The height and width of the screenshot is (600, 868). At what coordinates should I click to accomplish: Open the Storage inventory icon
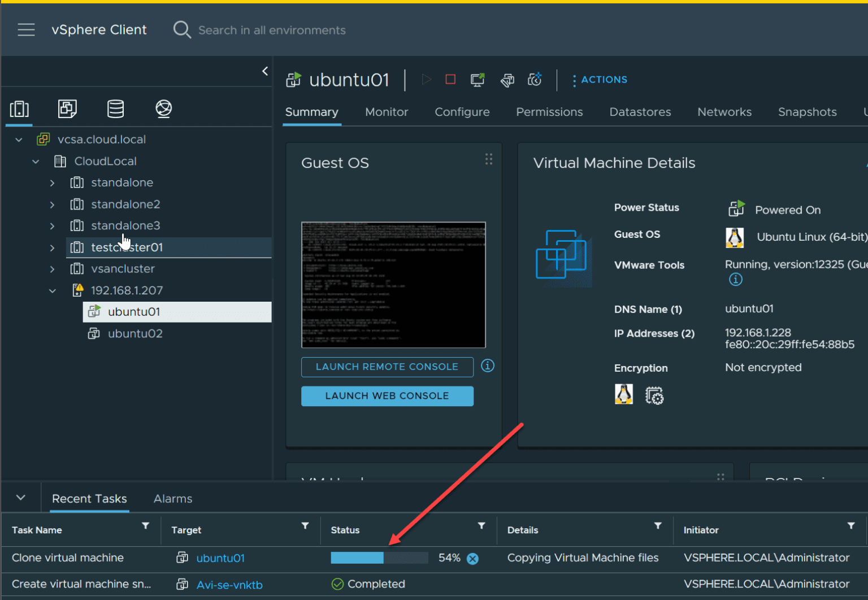115,108
